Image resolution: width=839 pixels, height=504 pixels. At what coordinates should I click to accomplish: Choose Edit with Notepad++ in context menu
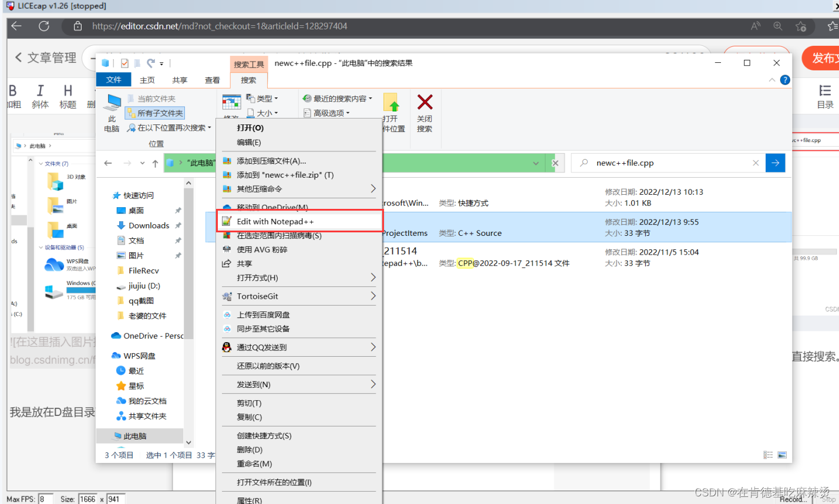pyautogui.click(x=299, y=221)
